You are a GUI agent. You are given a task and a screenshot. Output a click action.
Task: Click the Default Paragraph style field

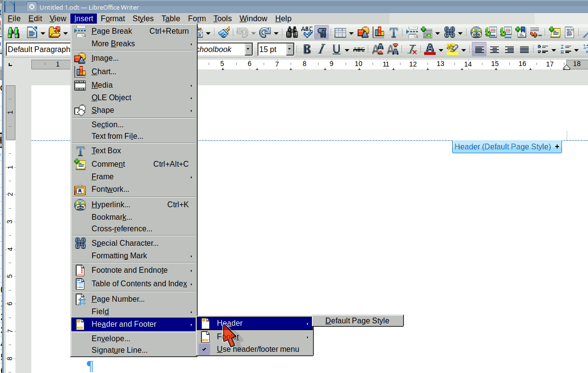click(39, 50)
